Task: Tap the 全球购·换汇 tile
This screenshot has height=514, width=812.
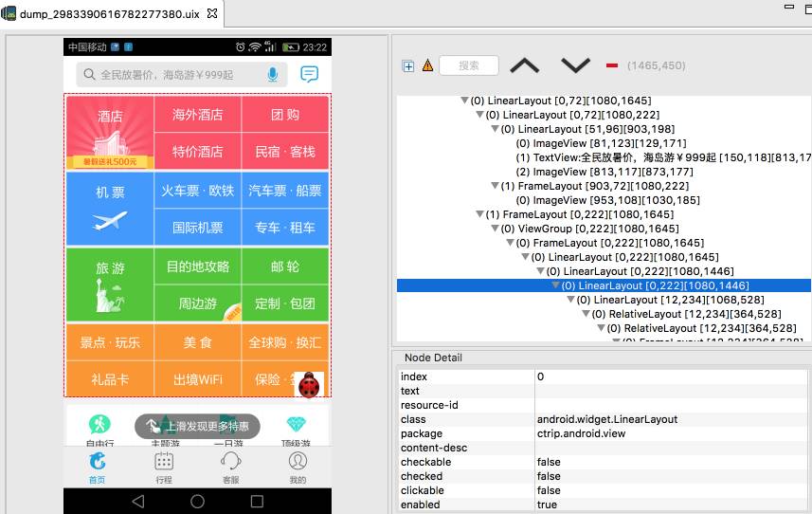Action: [x=285, y=342]
